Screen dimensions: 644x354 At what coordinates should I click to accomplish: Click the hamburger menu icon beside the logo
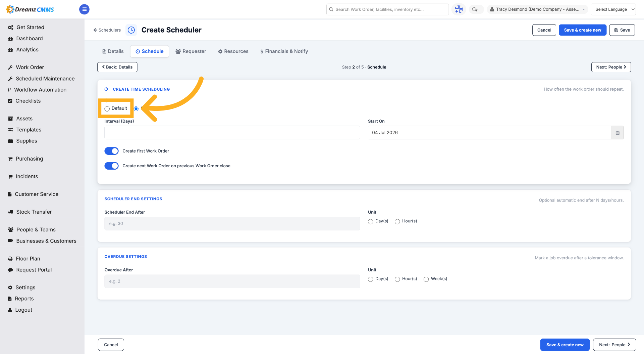[x=84, y=9]
